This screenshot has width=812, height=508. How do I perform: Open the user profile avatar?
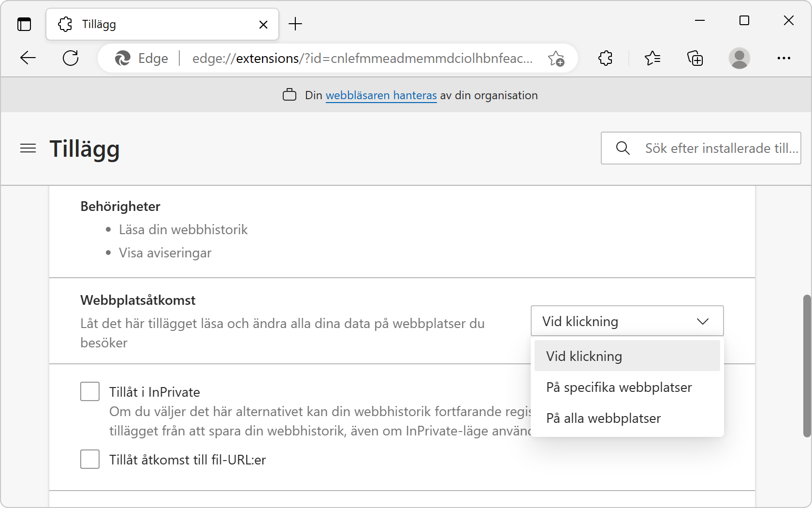pos(739,59)
